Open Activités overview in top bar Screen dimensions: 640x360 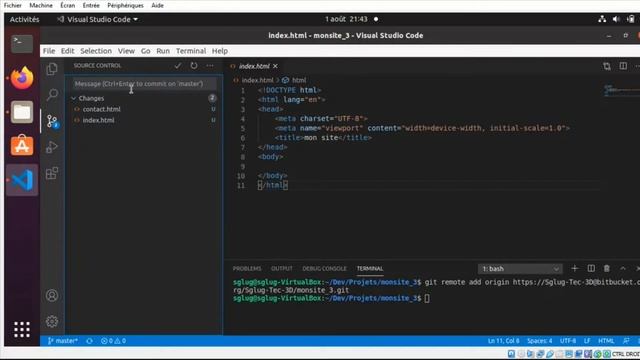tap(24, 19)
